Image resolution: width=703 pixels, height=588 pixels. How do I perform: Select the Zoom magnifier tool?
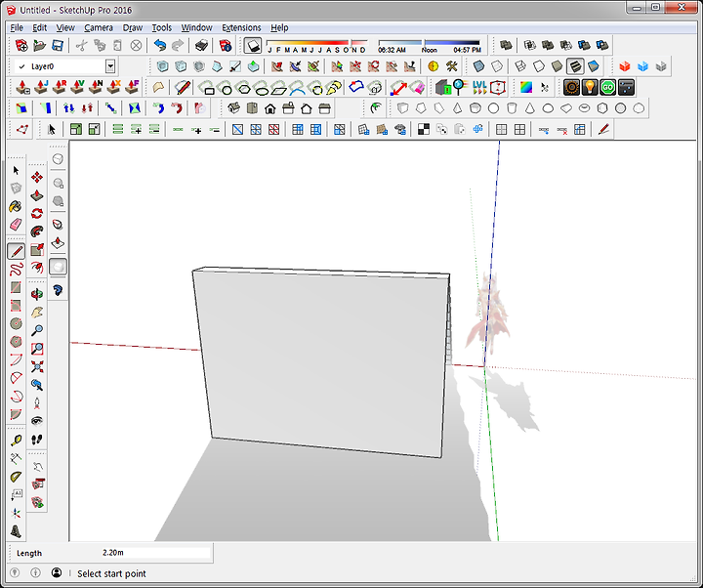point(37,330)
